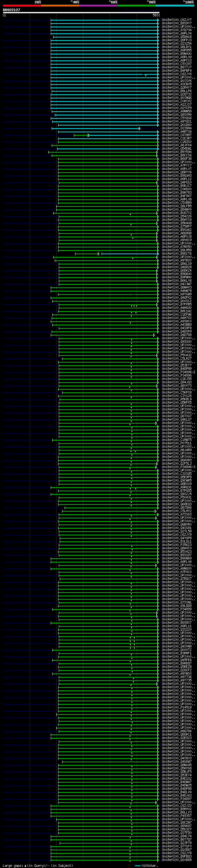Select the BB922127 query name
197x868 pixels.
pyautogui.click(x=11, y=10)
